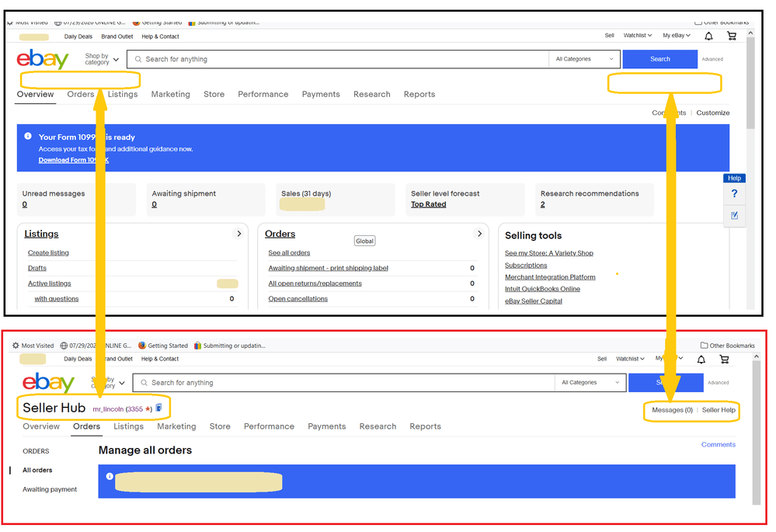Expand the Listings card chevron

[239, 234]
